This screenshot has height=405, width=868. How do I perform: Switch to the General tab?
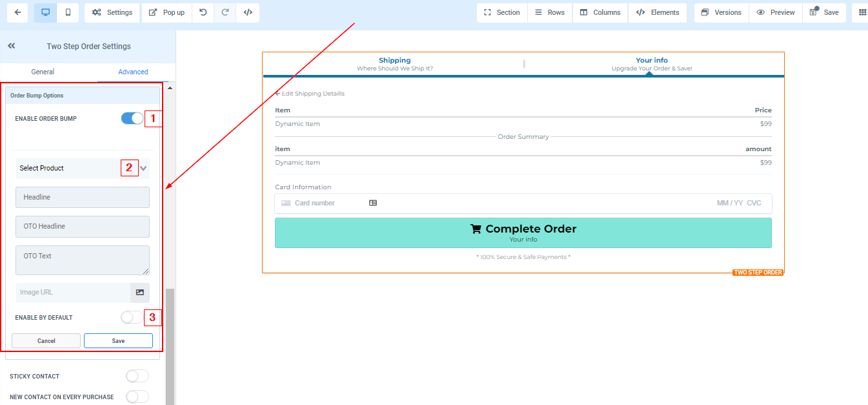[x=43, y=72]
